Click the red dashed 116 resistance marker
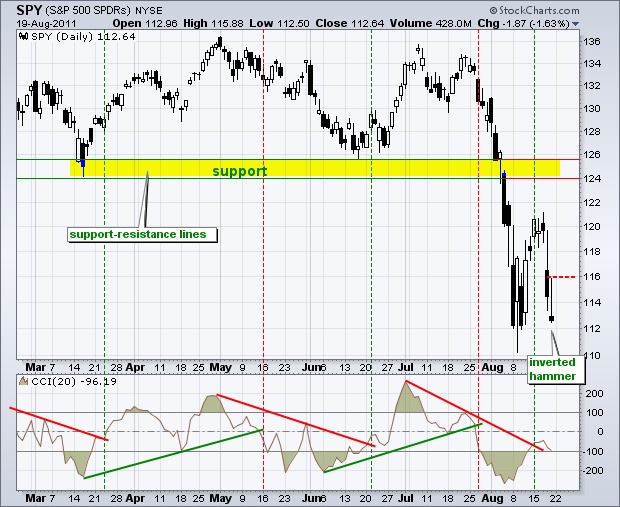Viewport: 620px width, 507px height. pos(561,277)
